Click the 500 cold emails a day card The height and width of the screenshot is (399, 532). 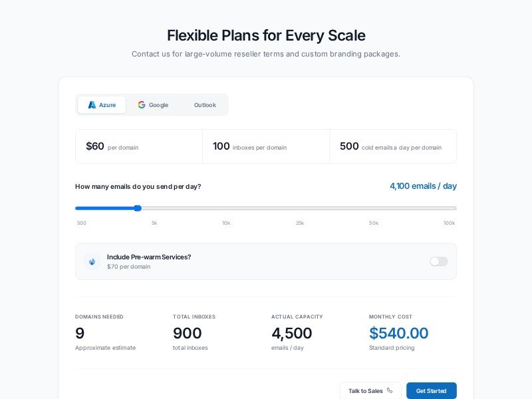[x=393, y=146]
